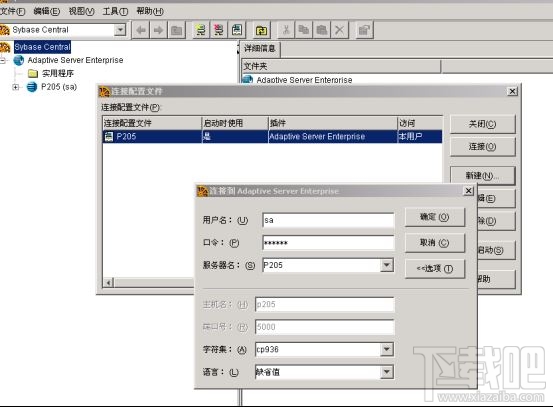Open the 视图(V) menu
Viewport: 553px width, 407px height.
click(x=81, y=11)
